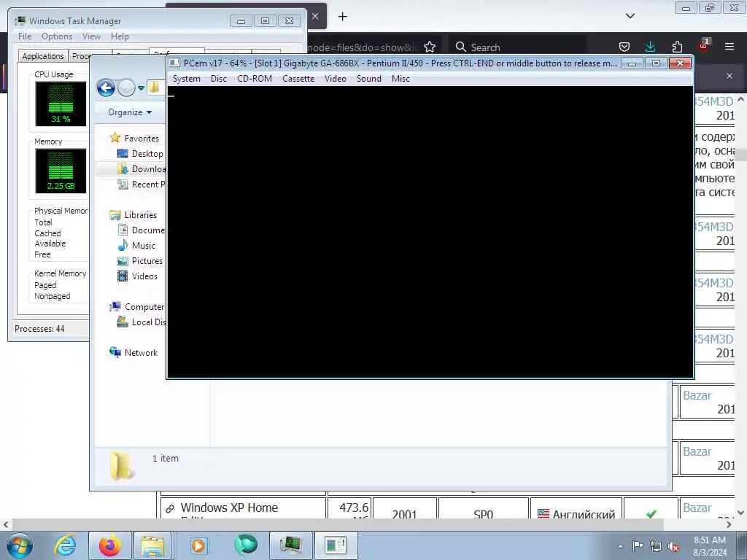Open Task Manager Help menu
Viewport: 747px width, 560px height.
click(x=120, y=36)
